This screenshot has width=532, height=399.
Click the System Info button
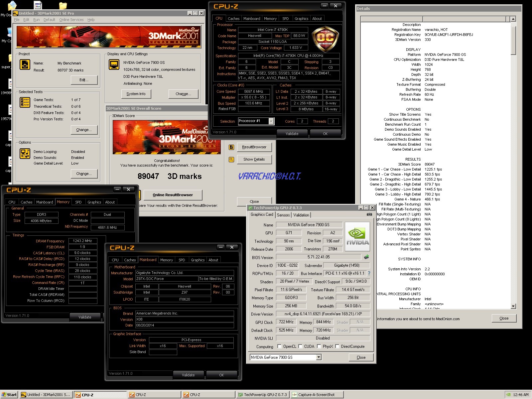pos(136,94)
